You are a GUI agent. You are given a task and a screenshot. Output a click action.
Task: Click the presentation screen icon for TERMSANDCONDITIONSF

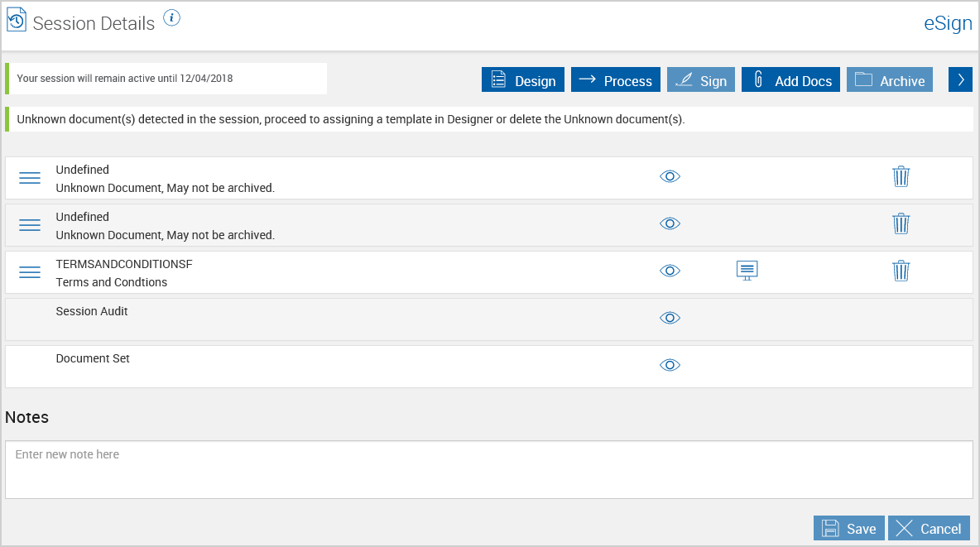pos(747,271)
